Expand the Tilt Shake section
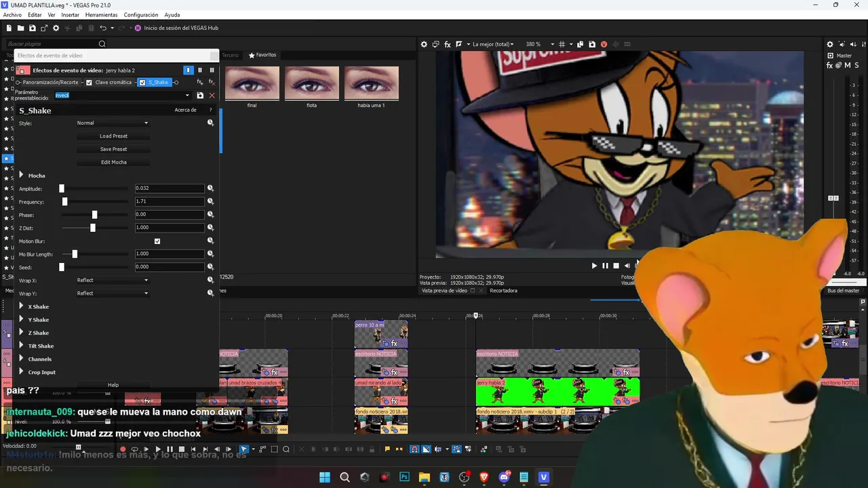The height and width of the screenshot is (488, 868). point(21,346)
